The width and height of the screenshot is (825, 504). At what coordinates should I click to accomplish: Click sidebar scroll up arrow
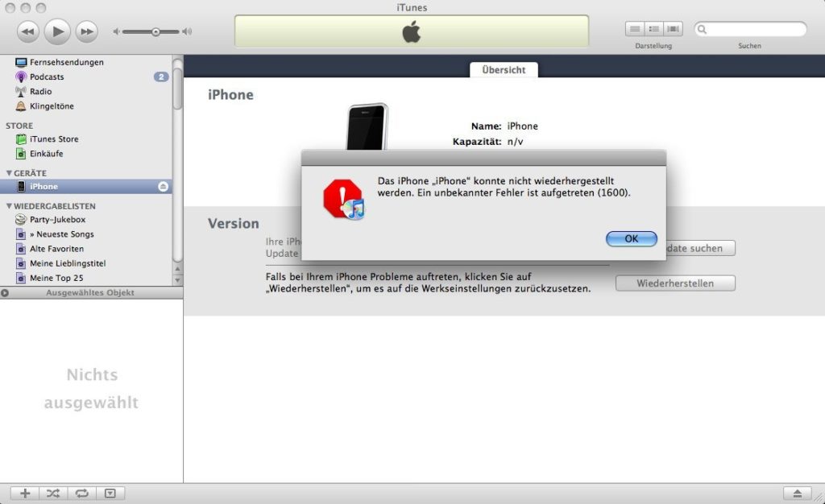[178, 269]
